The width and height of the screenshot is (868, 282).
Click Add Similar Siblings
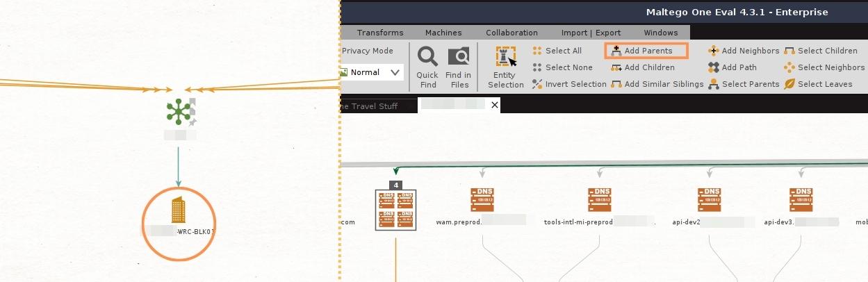[657, 84]
